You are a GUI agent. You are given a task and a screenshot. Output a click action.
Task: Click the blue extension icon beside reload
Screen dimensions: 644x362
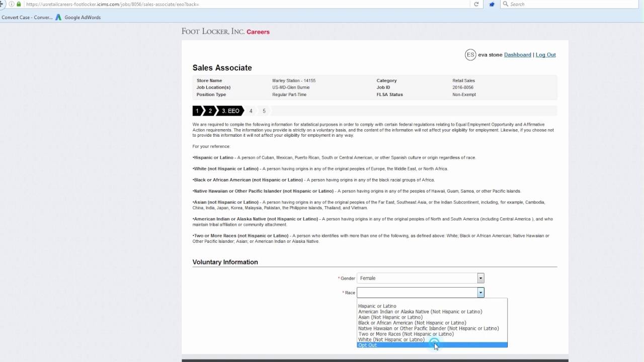tap(492, 4)
